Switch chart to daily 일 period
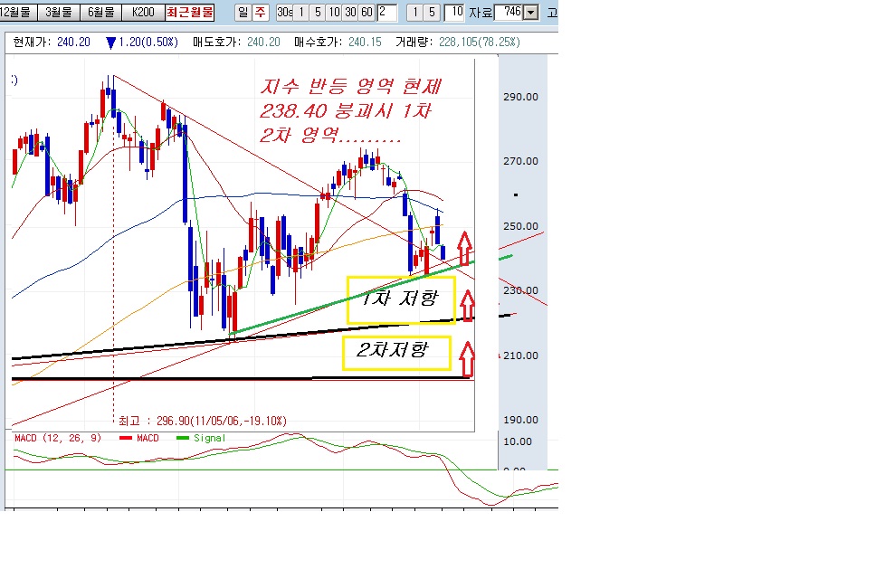 (x=243, y=13)
